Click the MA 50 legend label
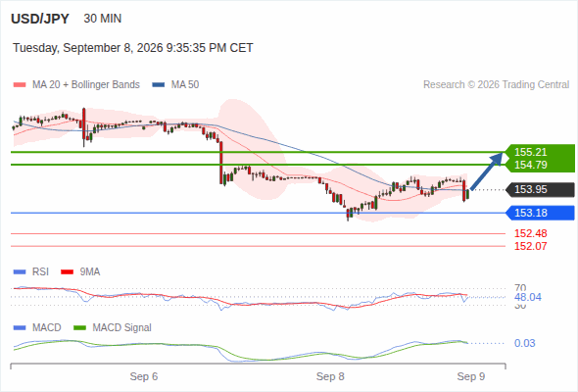The width and height of the screenshot is (578, 392). (x=185, y=85)
